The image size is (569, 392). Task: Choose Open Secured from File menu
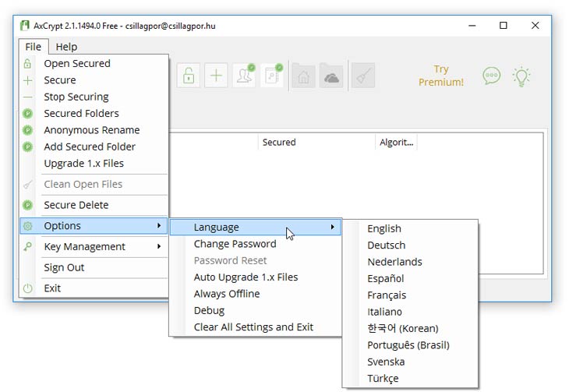(x=94, y=64)
